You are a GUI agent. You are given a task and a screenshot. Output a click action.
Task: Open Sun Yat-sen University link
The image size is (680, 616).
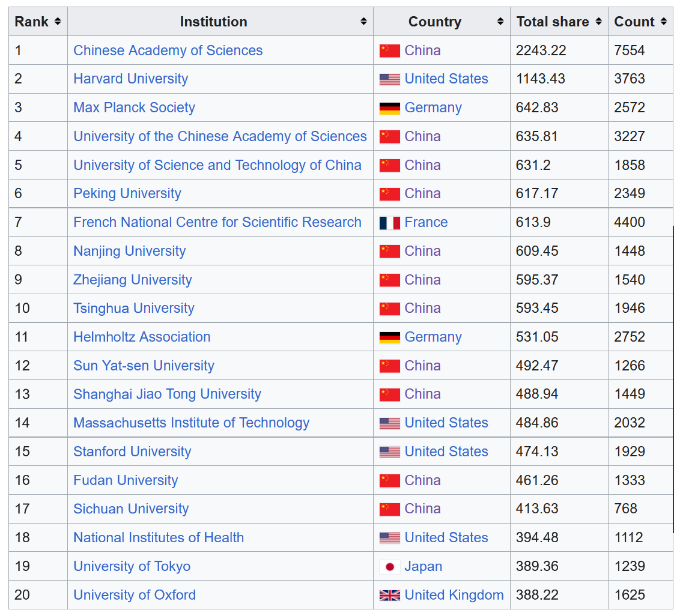coord(144,366)
